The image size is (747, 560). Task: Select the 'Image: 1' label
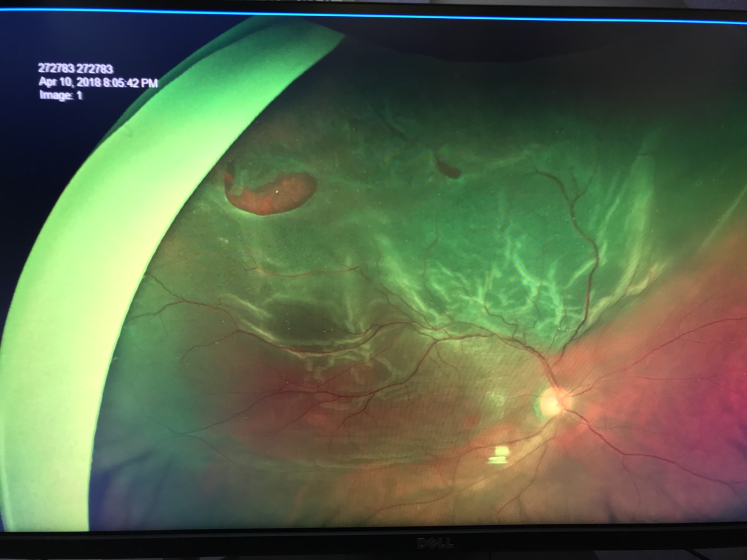click(x=61, y=96)
